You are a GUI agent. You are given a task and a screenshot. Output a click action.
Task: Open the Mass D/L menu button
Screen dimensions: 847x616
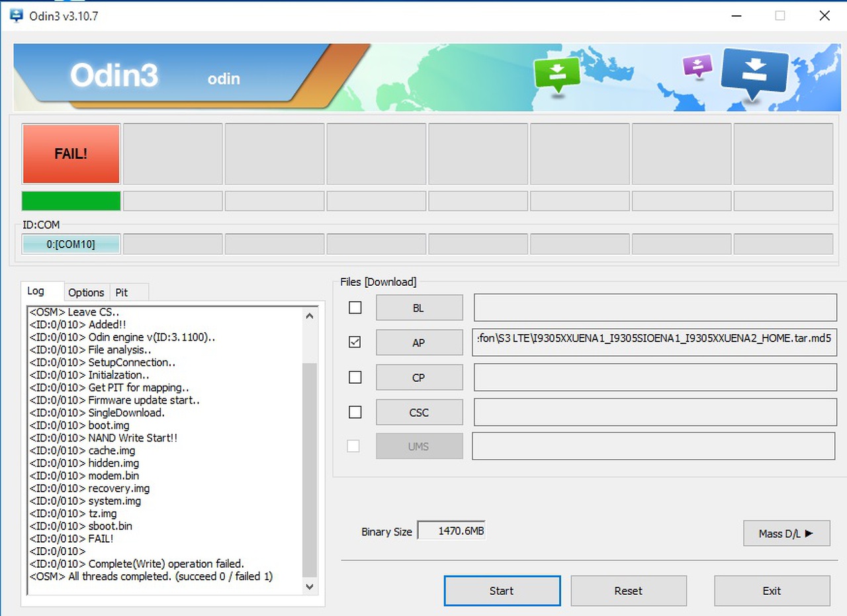pyautogui.click(x=787, y=533)
